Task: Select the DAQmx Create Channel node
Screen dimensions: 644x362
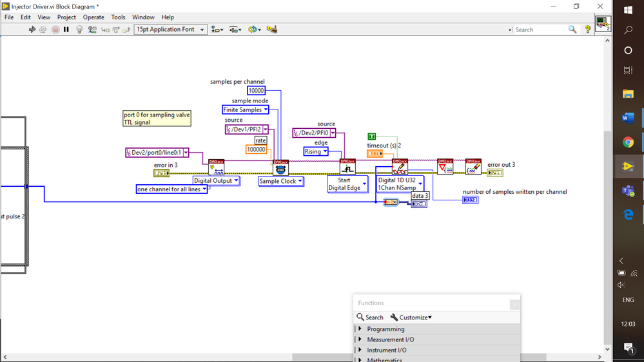Action: coord(217,167)
